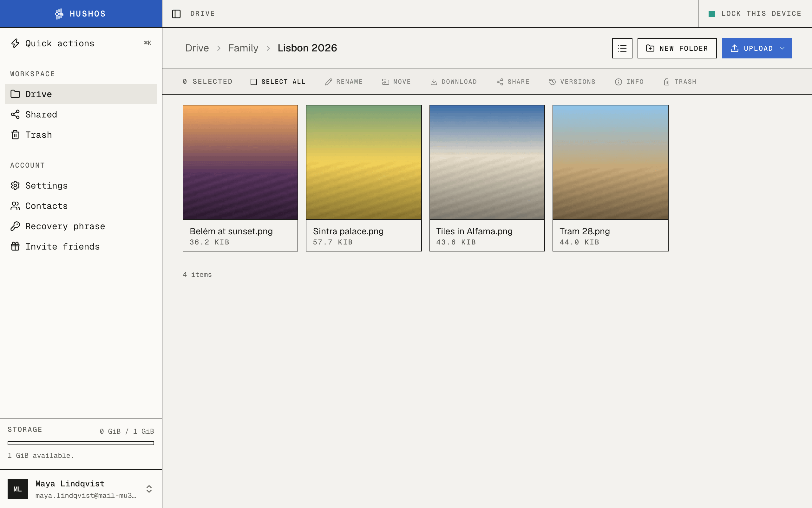Select the Tiles in Alfama thumbnail
Viewport: 812px width, 508px height.
coord(487,162)
